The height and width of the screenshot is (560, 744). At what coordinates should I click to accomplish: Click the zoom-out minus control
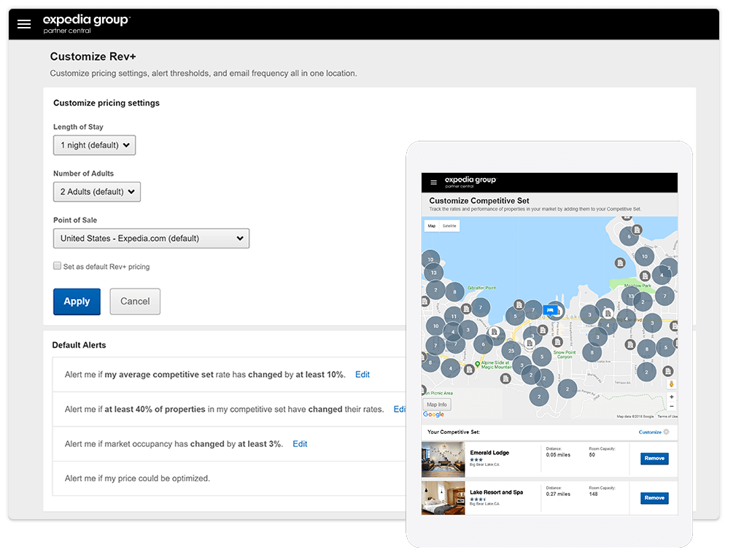[x=671, y=406]
